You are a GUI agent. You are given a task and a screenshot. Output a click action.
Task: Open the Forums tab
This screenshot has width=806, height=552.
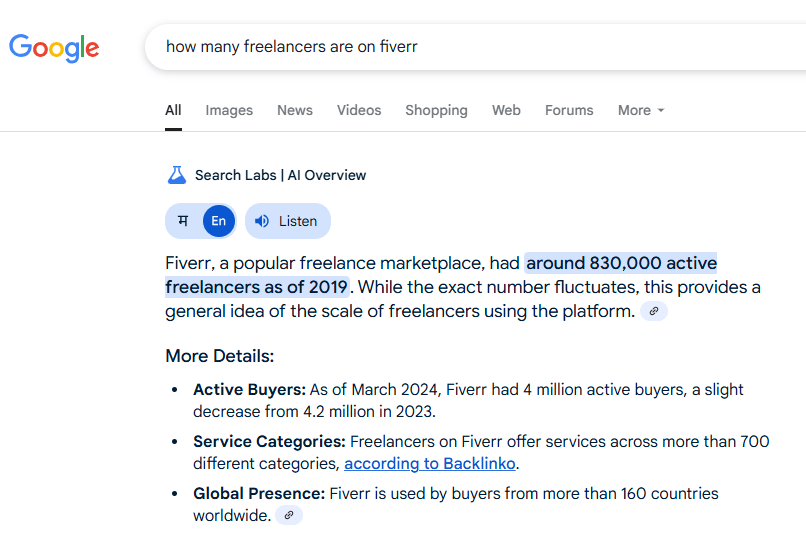[x=569, y=110]
